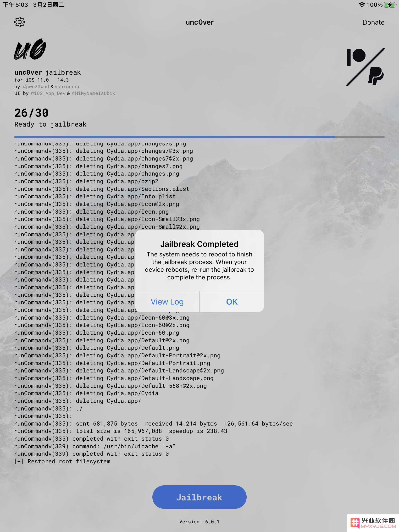The height and width of the screenshot is (532, 399).
Task: Tap the log line 'deleting Cydia.app/bzip2'
Action: (x=86, y=181)
